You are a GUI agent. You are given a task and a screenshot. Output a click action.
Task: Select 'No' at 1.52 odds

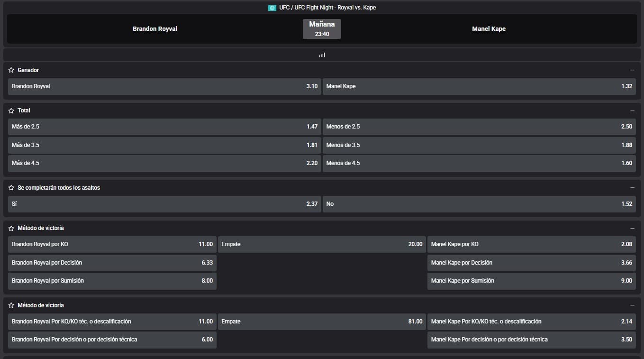(x=479, y=204)
